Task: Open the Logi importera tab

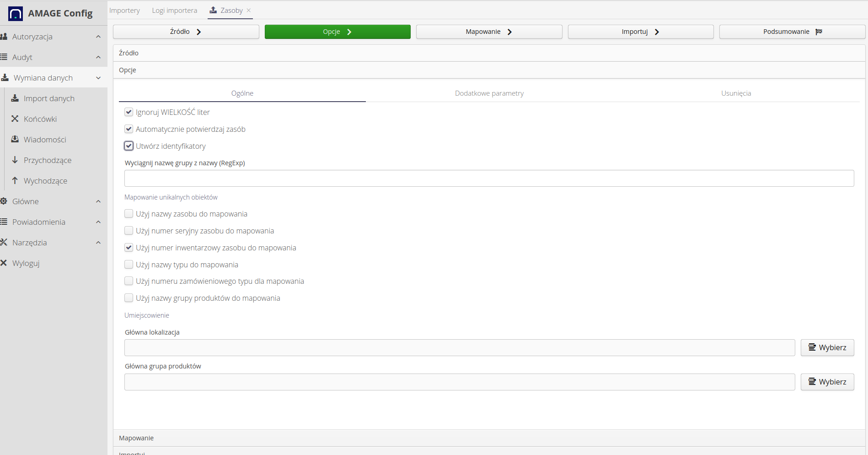Action: point(175,11)
